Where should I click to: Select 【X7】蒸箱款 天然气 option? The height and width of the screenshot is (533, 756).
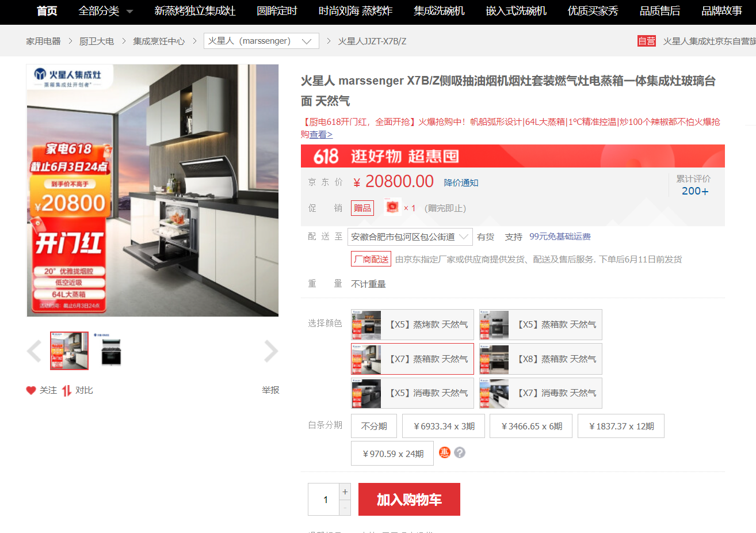click(413, 359)
